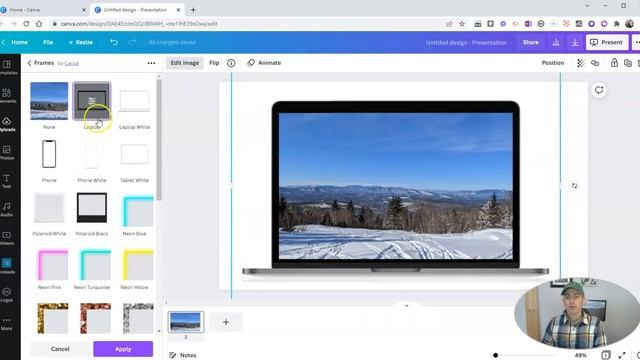Choose the Neon Yellow frame
The height and width of the screenshot is (360, 640).
tap(138, 265)
